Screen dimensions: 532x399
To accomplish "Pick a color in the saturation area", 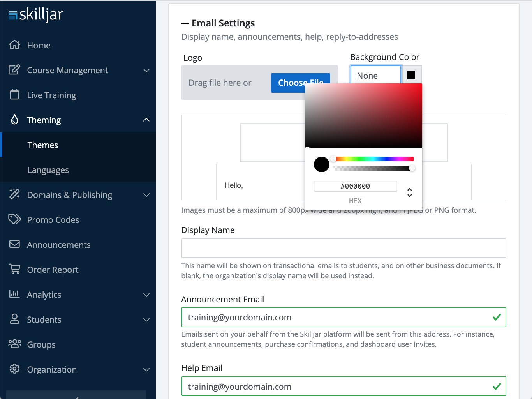I will [x=364, y=116].
